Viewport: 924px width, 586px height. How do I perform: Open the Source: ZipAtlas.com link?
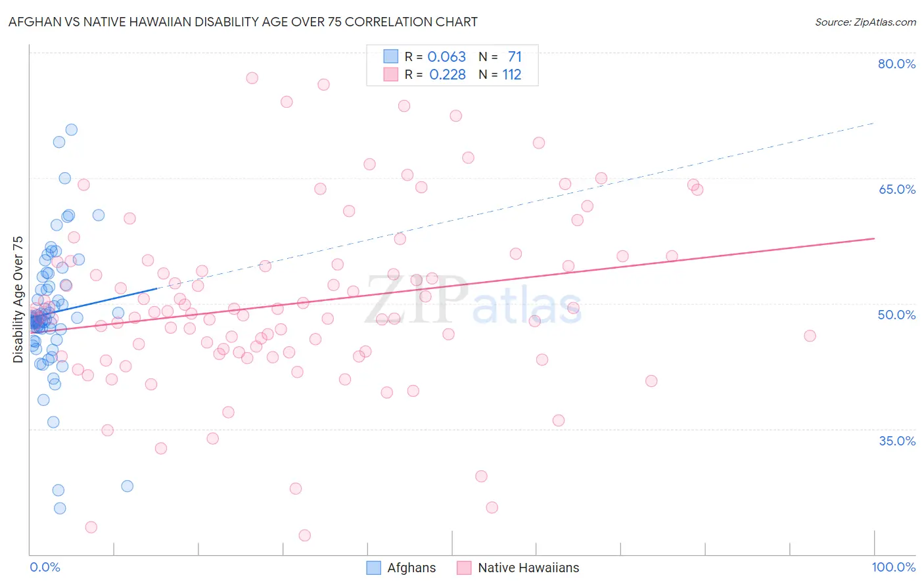[866, 22]
